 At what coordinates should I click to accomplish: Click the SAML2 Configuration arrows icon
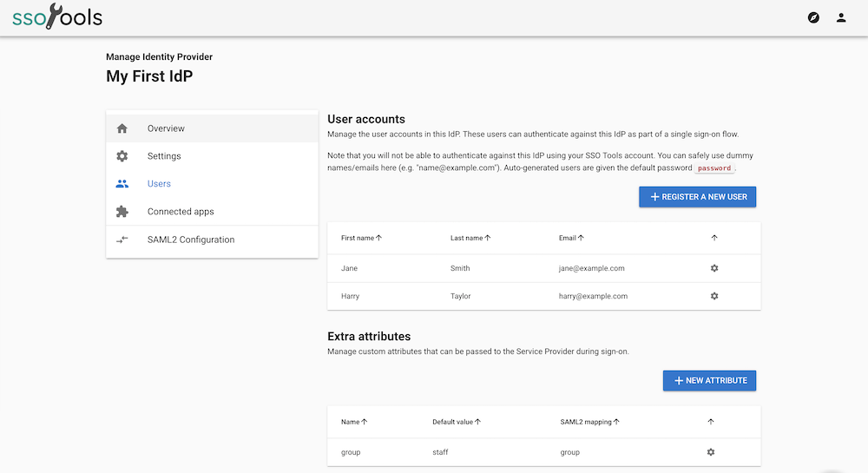pos(122,240)
